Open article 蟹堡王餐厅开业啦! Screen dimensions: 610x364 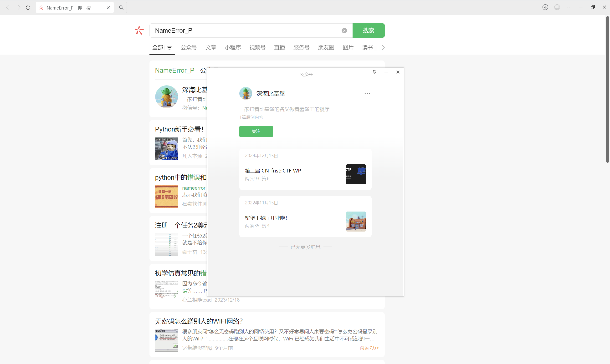pos(266,218)
